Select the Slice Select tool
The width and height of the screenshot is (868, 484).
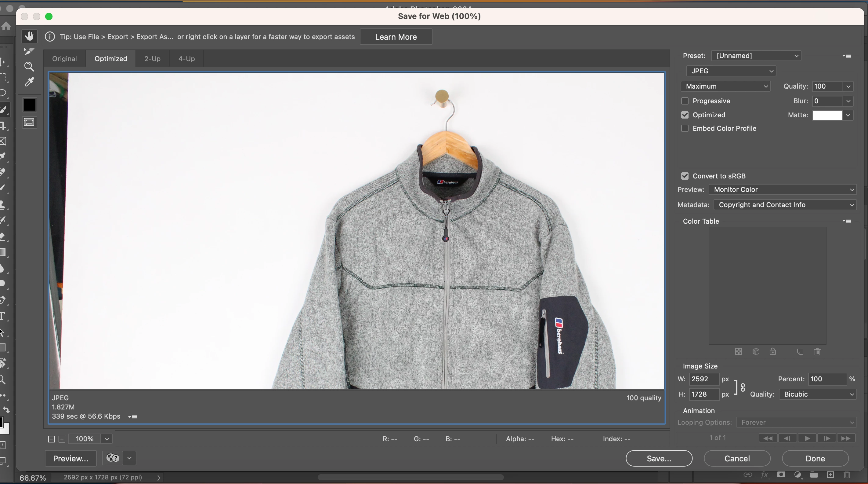click(29, 51)
